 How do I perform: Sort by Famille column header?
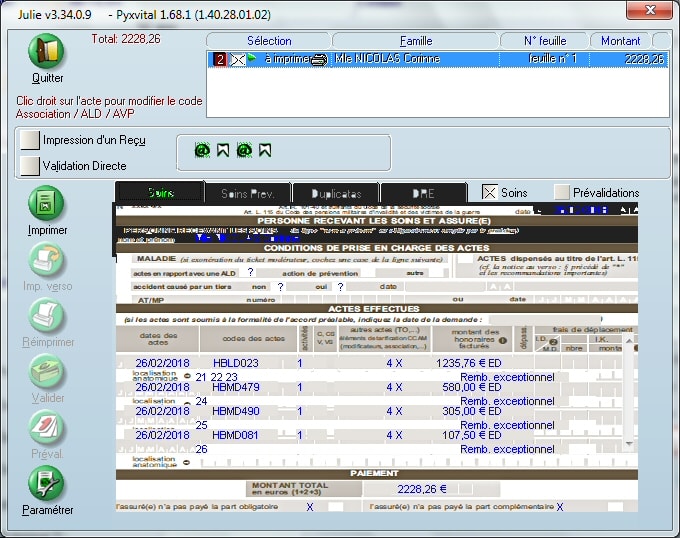416,41
